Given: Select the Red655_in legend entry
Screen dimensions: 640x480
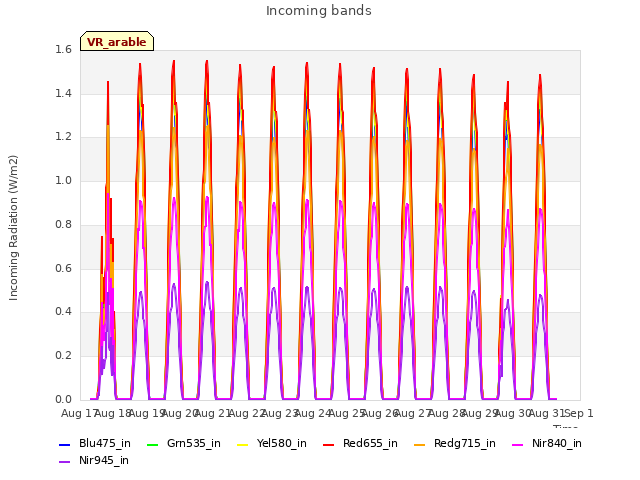Looking at the screenshot, I should pyautogui.click(x=360, y=444).
